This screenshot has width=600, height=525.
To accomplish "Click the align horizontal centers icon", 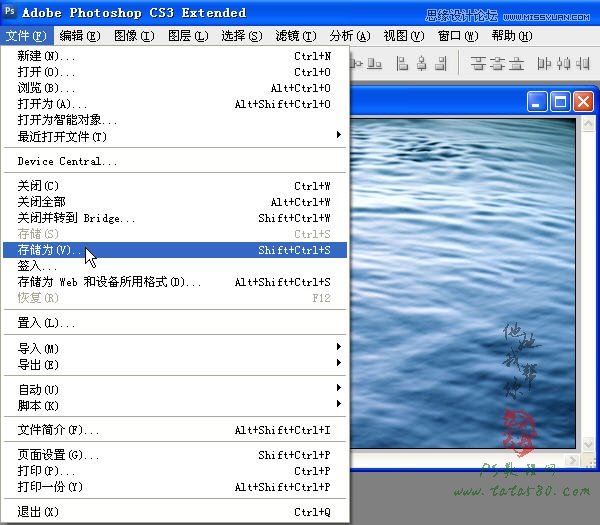I will point(421,64).
